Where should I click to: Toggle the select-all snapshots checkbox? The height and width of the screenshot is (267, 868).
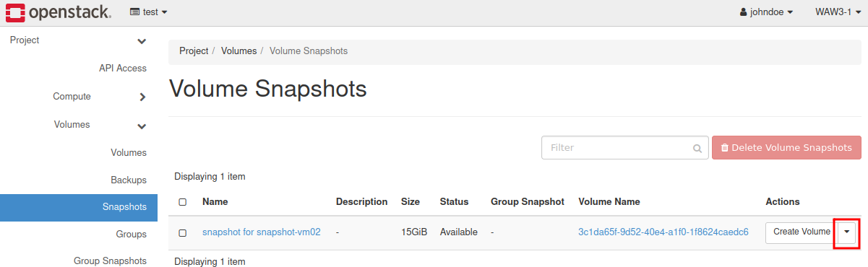[x=183, y=202]
